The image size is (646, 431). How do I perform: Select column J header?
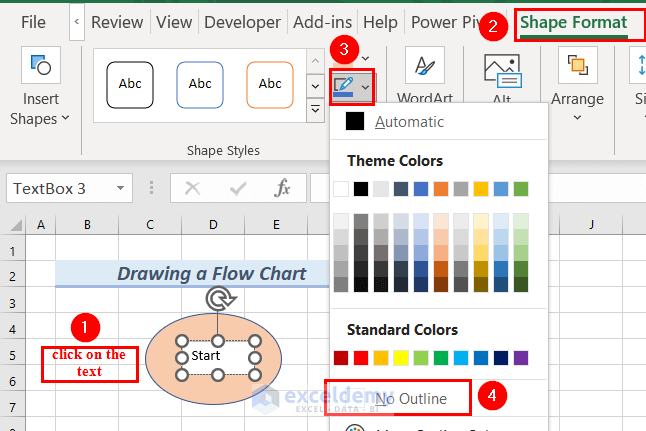tap(591, 225)
